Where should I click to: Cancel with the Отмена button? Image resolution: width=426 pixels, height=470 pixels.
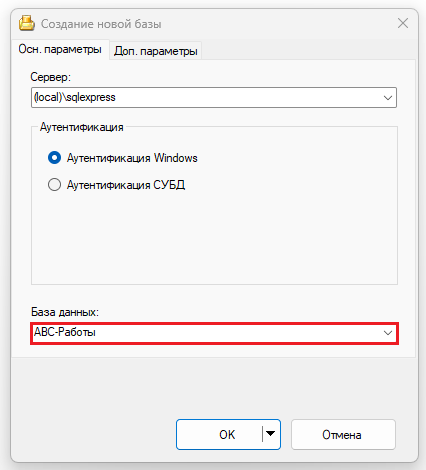(x=343, y=434)
